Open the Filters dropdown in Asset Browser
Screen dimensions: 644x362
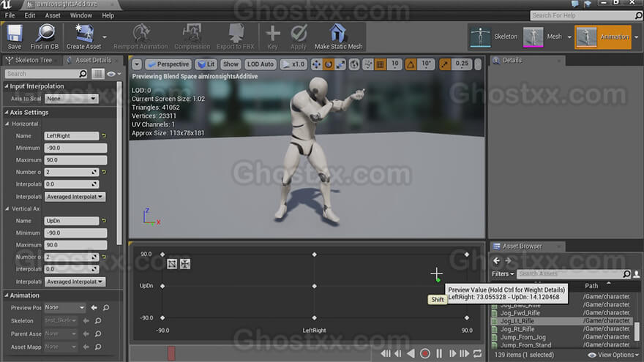(503, 274)
